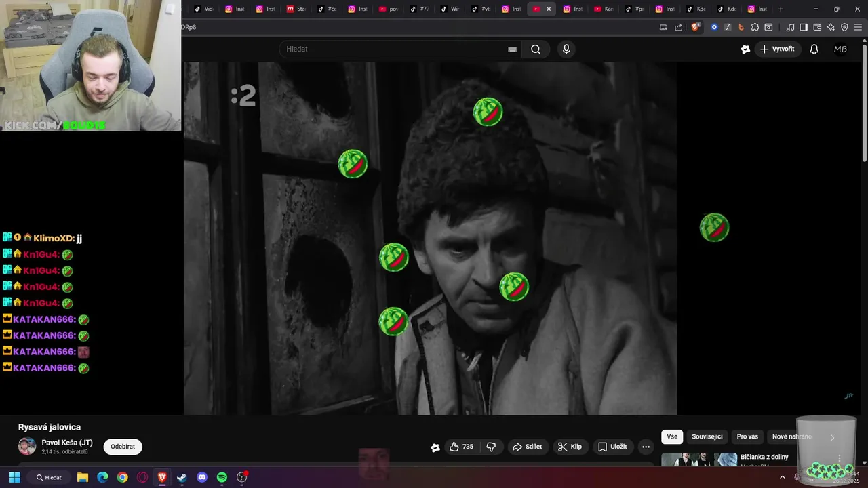Switch to the TikTok '#pr' tab

634,9
